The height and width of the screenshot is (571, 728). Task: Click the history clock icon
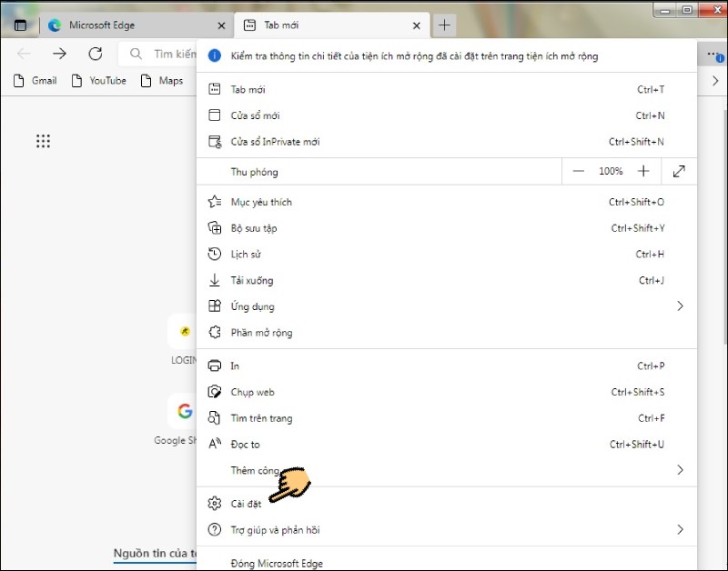point(214,255)
